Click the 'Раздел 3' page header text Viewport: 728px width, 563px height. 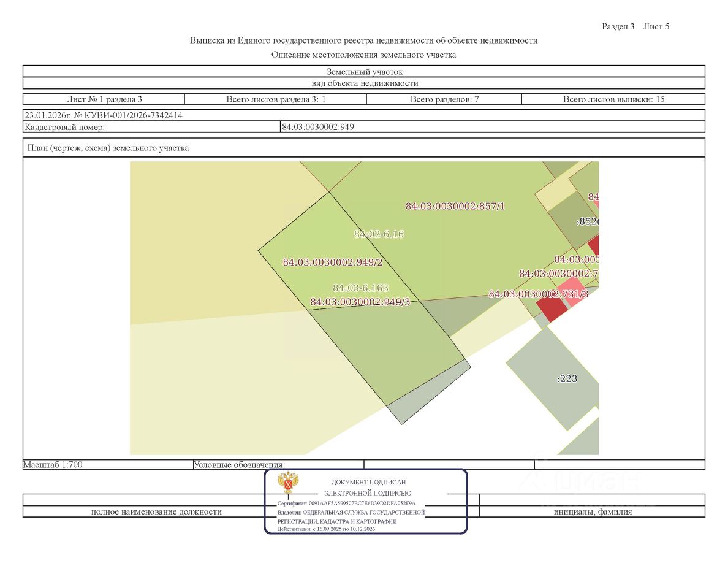coord(618,26)
